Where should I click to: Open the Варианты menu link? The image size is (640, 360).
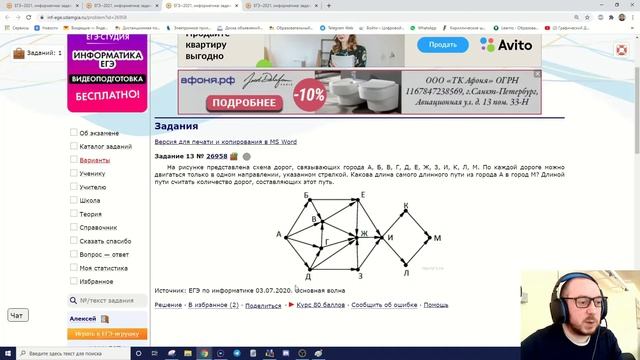[x=95, y=160]
